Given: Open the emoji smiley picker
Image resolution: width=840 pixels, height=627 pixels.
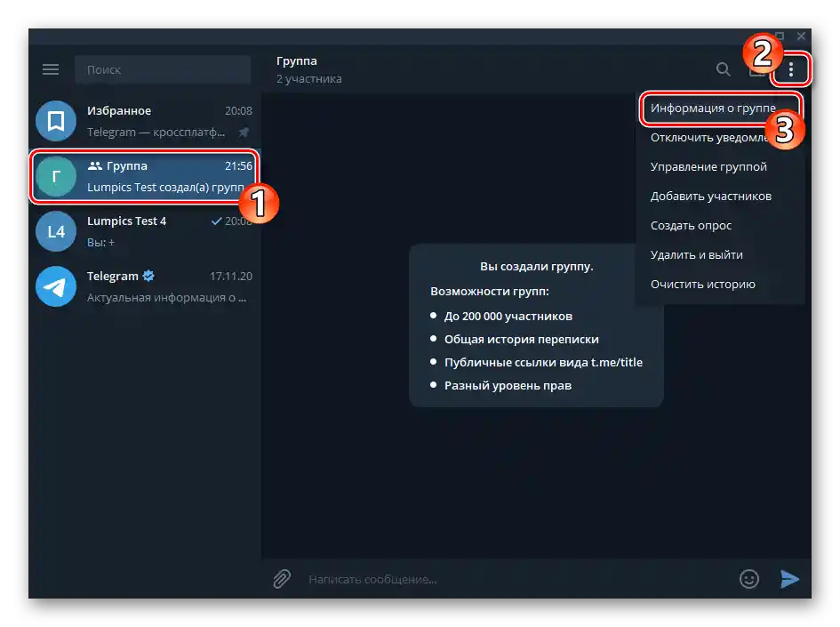Looking at the screenshot, I should 749,579.
